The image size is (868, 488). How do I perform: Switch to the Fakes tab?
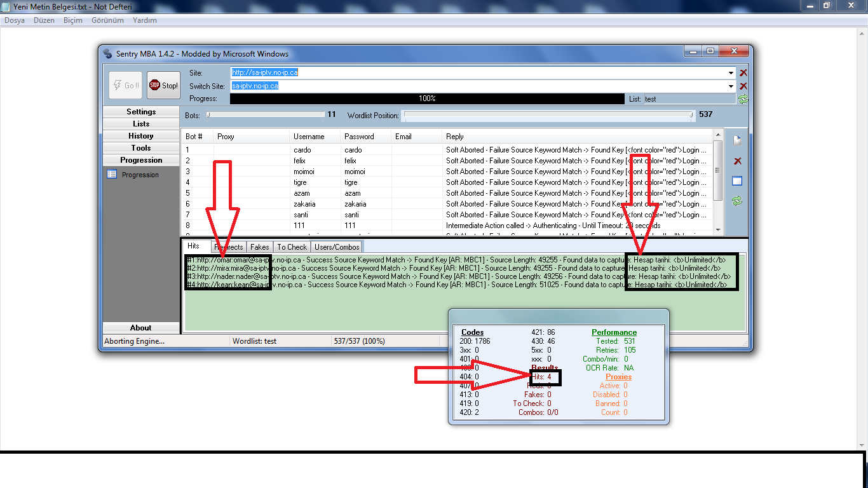tap(259, 247)
